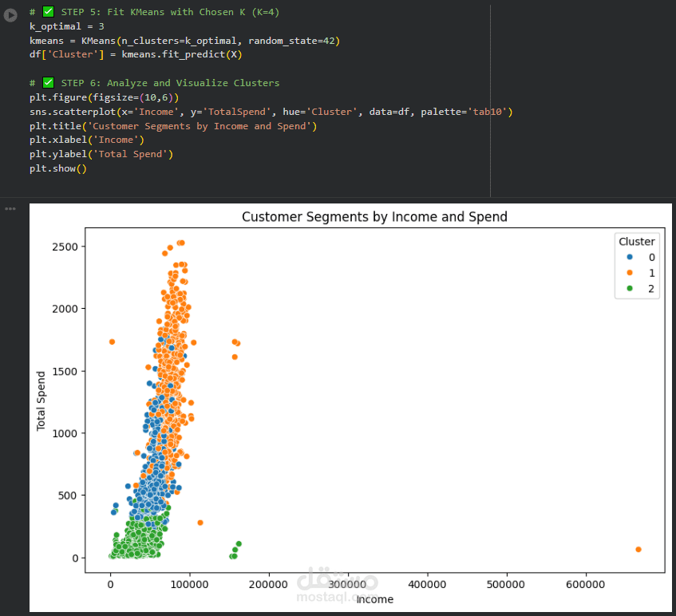Click the plt.xlabel('Income') line
This screenshot has width=676, height=616.
pos(87,140)
